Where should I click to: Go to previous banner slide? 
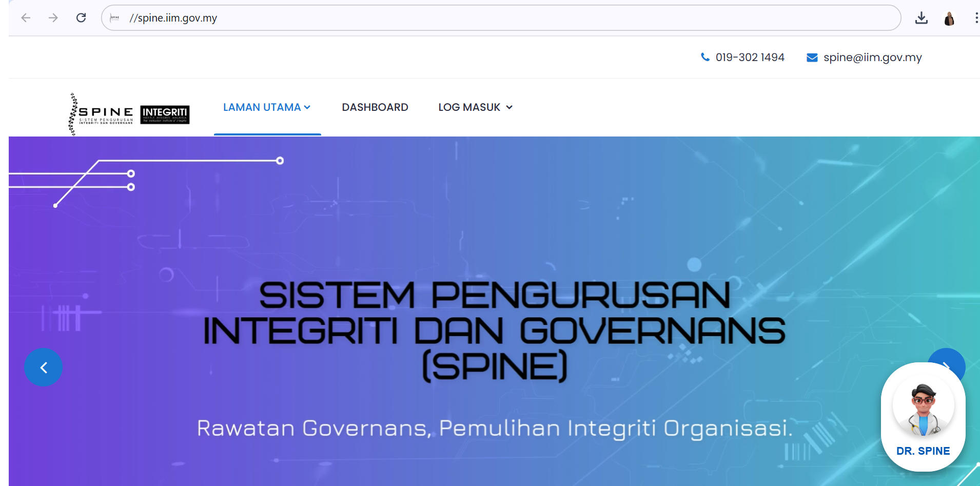[x=44, y=367]
